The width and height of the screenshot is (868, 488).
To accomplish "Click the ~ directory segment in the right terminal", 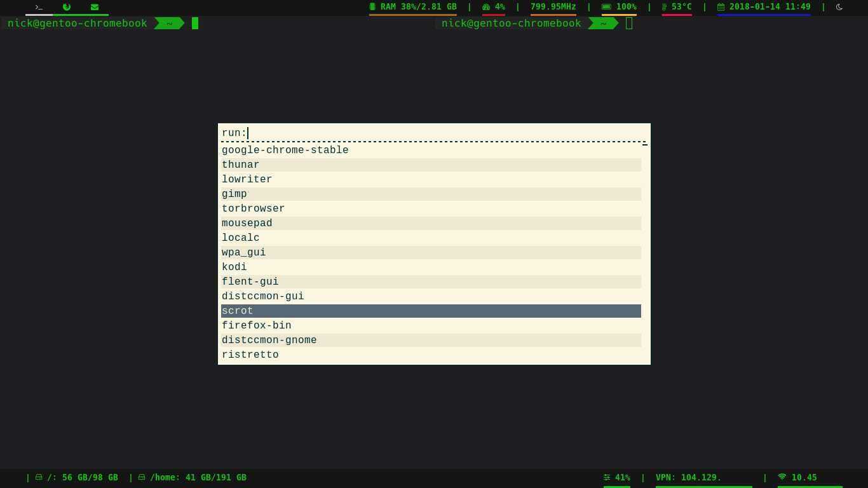I will pos(603,24).
